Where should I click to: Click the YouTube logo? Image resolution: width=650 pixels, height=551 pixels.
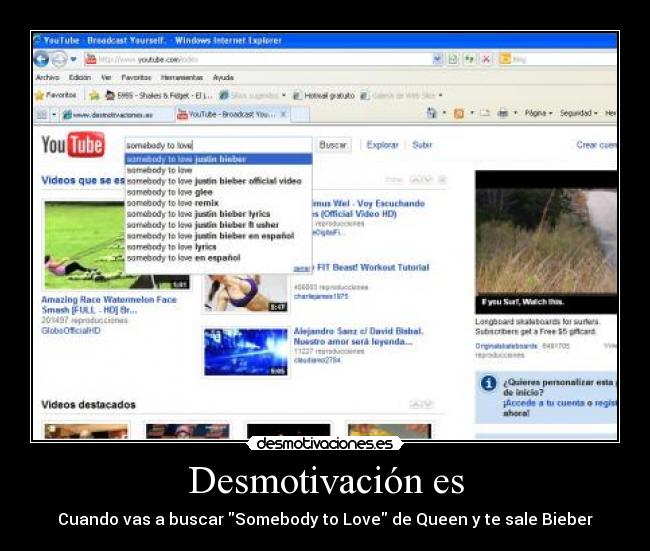point(73,145)
